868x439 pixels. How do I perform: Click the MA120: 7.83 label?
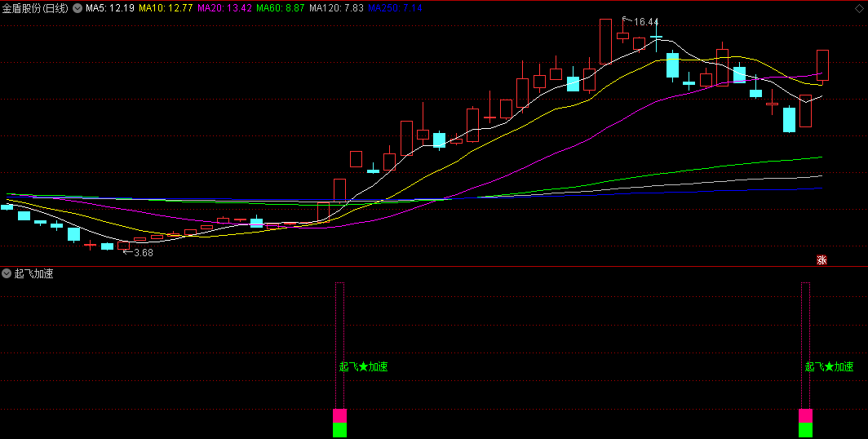click(336, 8)
